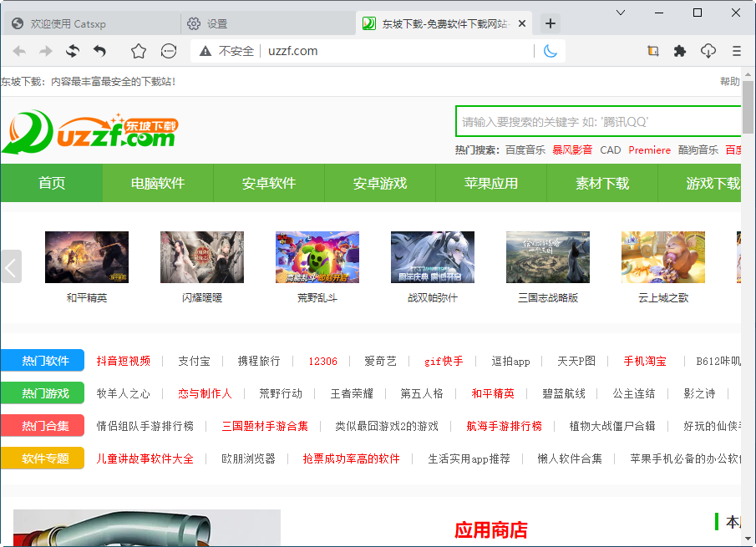The width and height of the screenshot is (756, 547).
Task: Focus the keyword search box
Action: [598, 121]
